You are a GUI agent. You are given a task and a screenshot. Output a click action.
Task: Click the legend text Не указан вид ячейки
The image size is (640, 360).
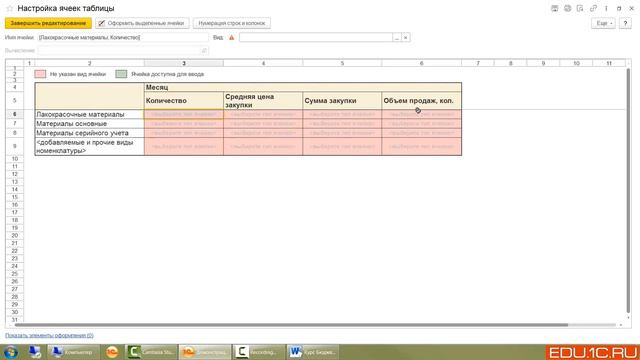pyautogui.click(x=78, y=74)
